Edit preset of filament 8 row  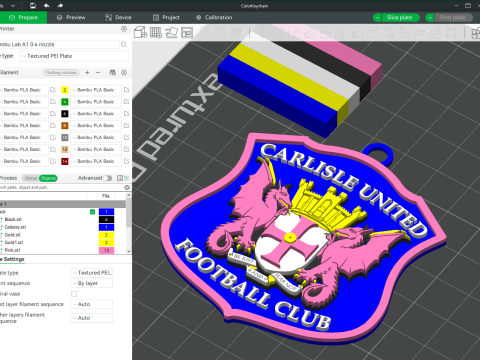tap(126, 125)
